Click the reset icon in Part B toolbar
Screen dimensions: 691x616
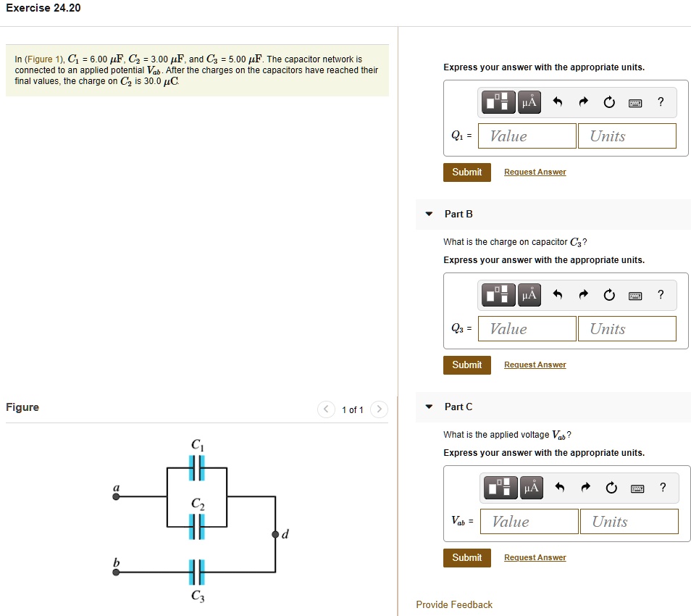tap(609, 295)
